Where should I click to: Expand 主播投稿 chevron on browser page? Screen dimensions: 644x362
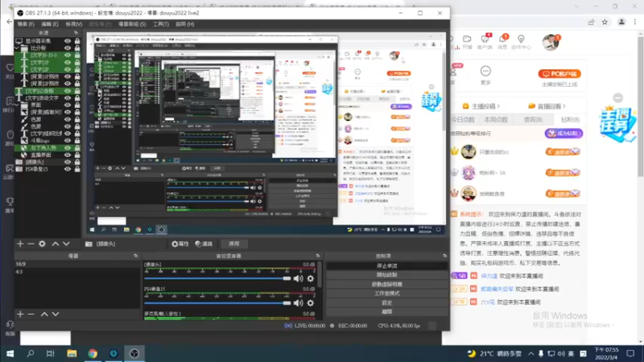498,106
